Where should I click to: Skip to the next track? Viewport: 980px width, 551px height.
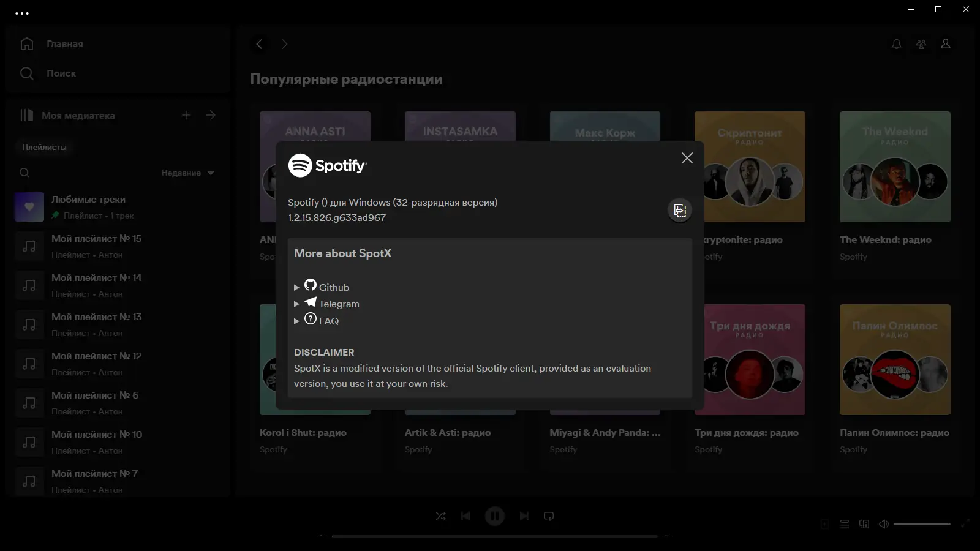click(524, 516)
